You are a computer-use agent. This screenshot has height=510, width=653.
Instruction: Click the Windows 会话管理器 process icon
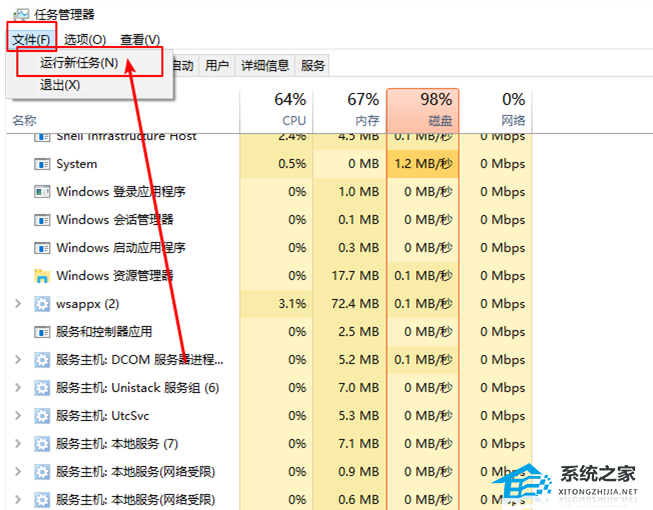42,220
